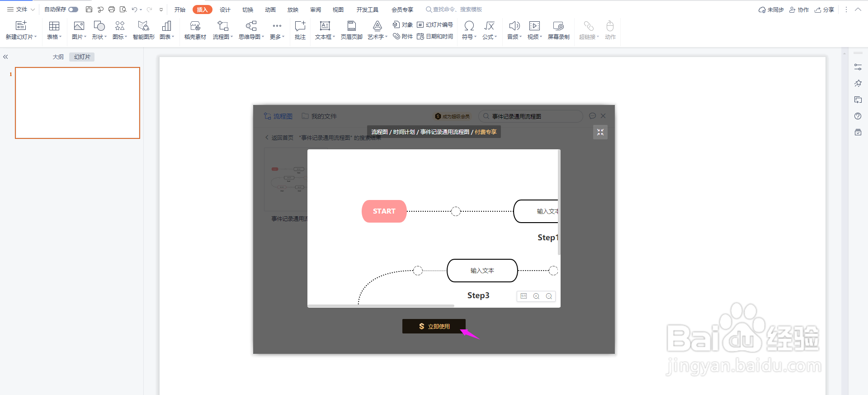Open the 会员专享 tab
Image resolution: width=868 pixels, height=395 pixels.
click(x=402, y=10)
